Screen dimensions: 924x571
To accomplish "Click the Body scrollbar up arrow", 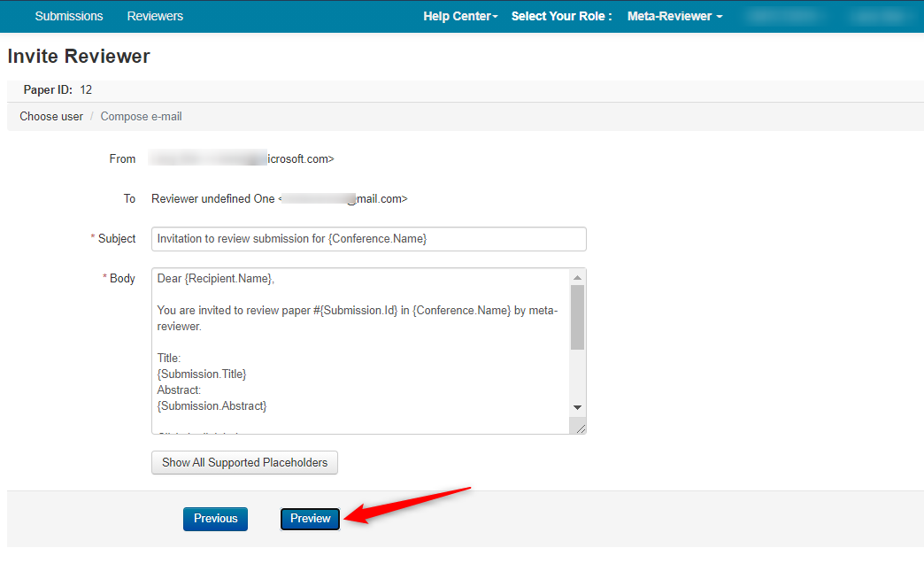I will 577,277.
